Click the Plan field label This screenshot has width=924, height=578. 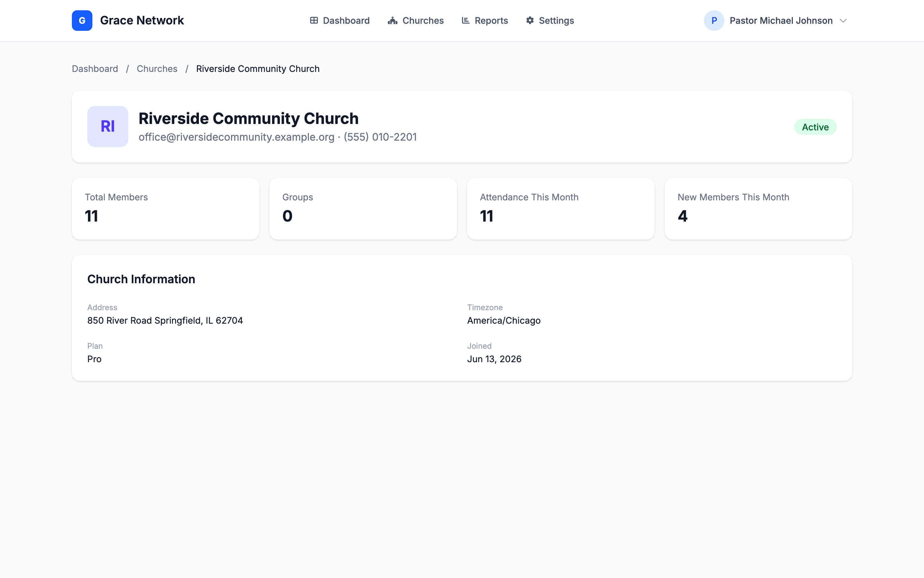click(x=95, y=346)
